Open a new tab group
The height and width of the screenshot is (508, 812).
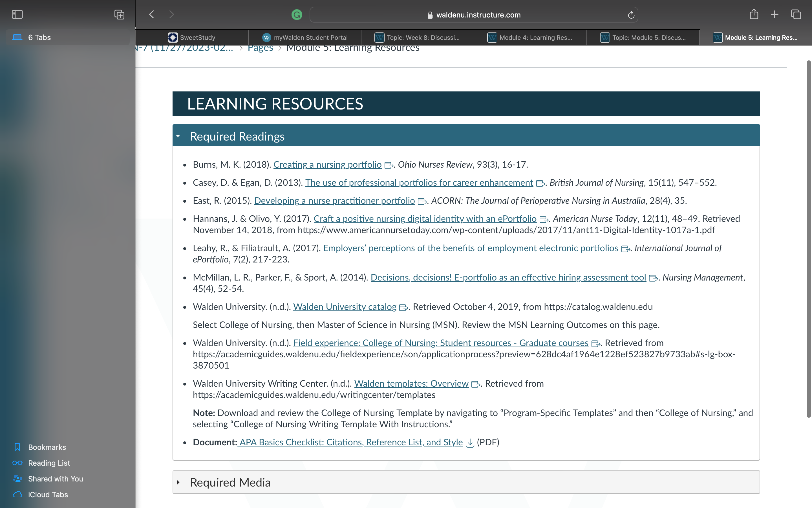[x=119, y=14]
